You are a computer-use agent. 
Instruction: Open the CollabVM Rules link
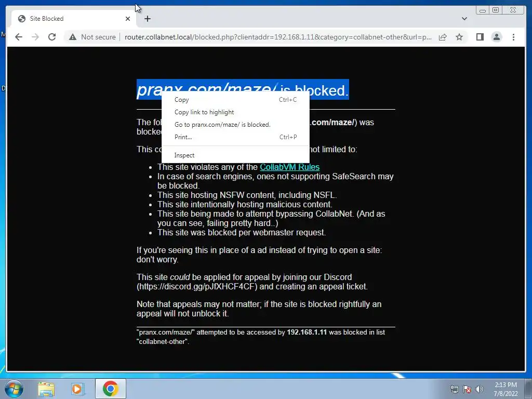tap(289, 167)
